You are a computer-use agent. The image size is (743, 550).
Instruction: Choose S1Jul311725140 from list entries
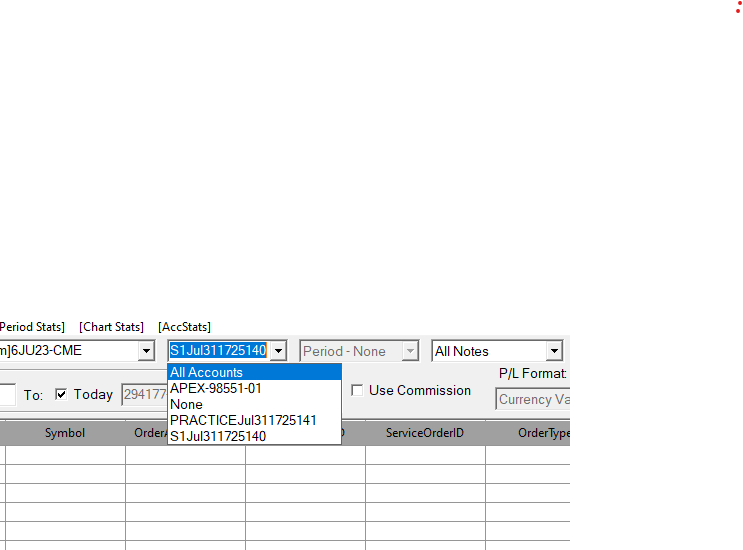pyautogui.click(x=254, y=436)
